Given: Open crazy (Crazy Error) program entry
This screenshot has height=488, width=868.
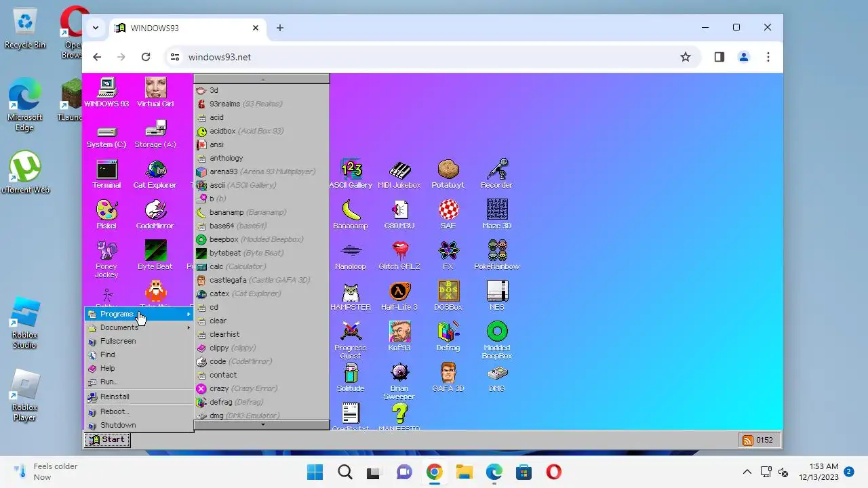Looking at the screenshot, I should pos(262,388).
